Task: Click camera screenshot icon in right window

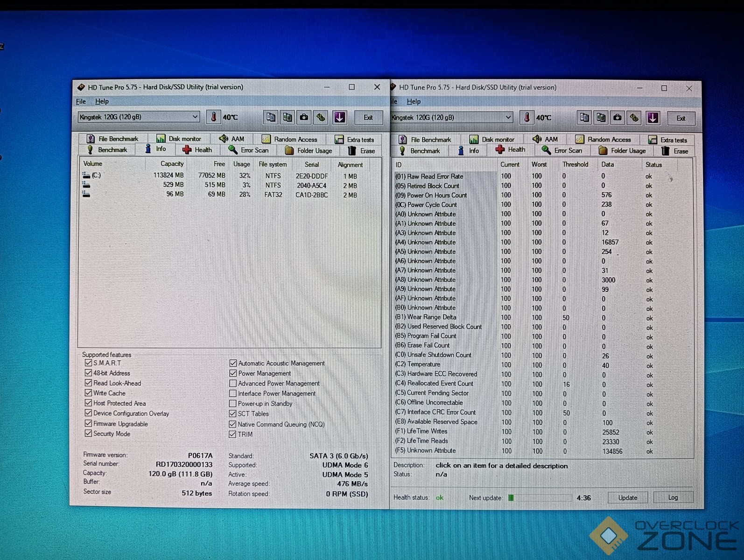Action: pos(618,118)
